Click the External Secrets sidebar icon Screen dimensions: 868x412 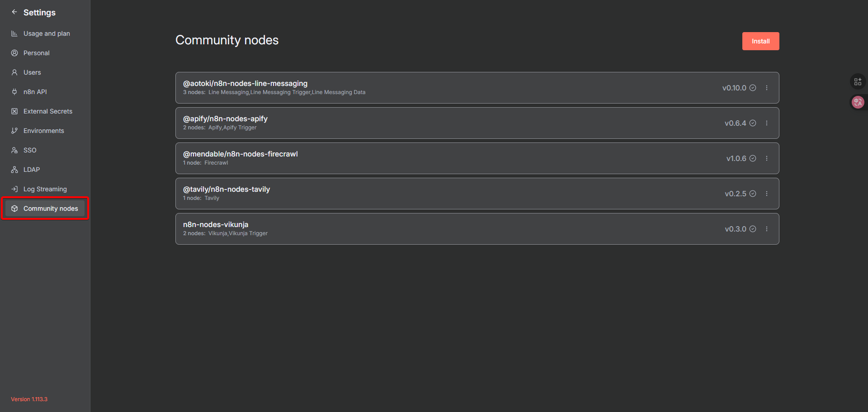point(14,111)
